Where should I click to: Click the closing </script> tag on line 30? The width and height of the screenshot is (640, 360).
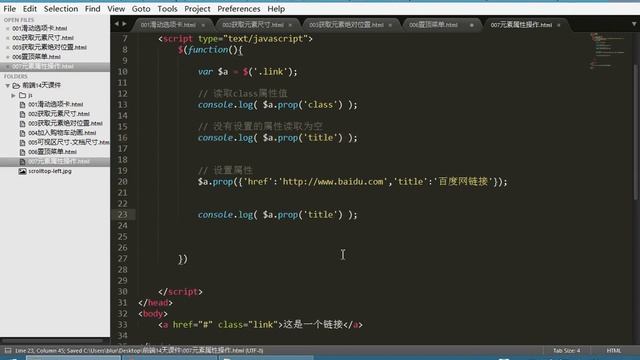(x=180, y=292)
